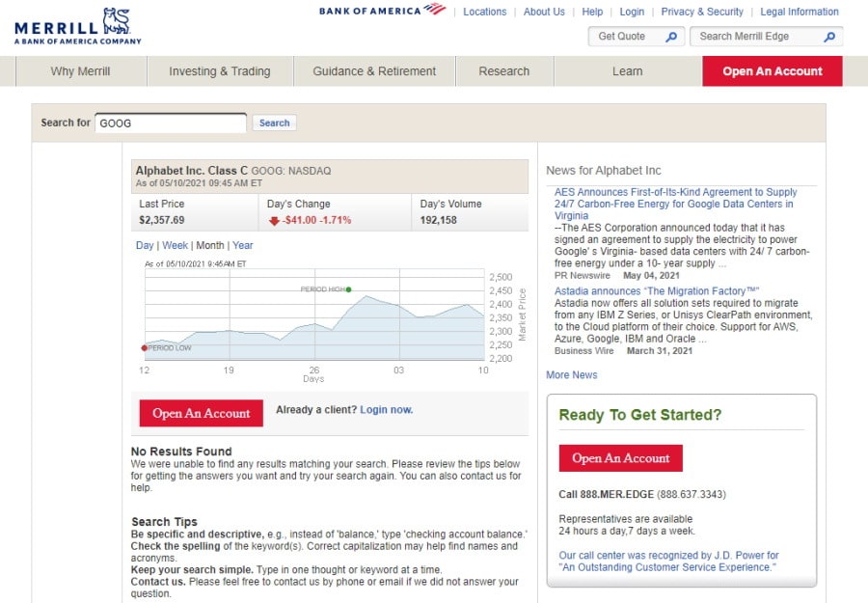868x603 pixels.
Task: Click the Get Quote magnifier icon
Action: (671, 37)
